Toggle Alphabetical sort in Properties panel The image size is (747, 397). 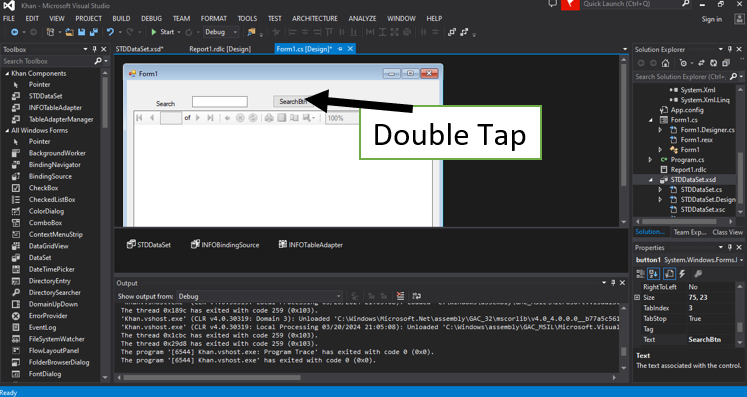(x=654, y=274)
